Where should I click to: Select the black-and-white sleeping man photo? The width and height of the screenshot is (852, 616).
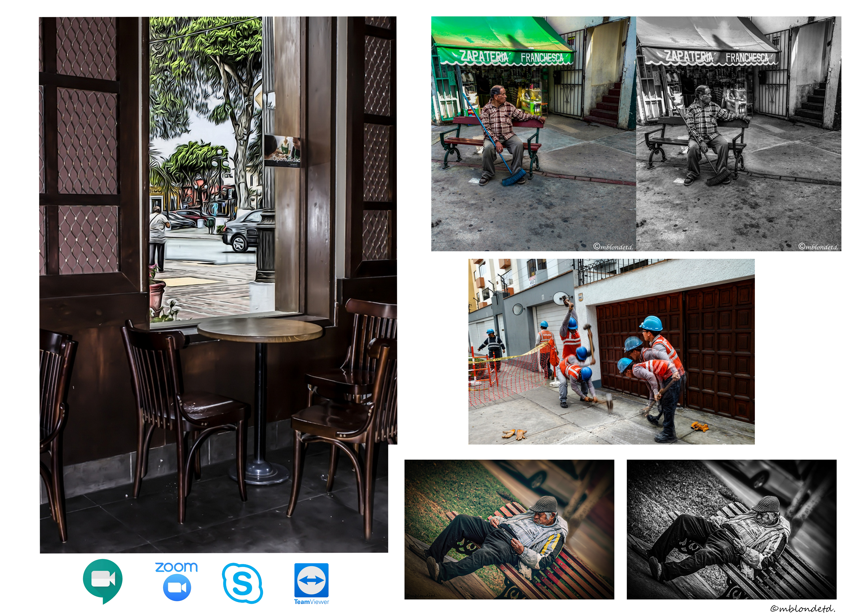732,529
